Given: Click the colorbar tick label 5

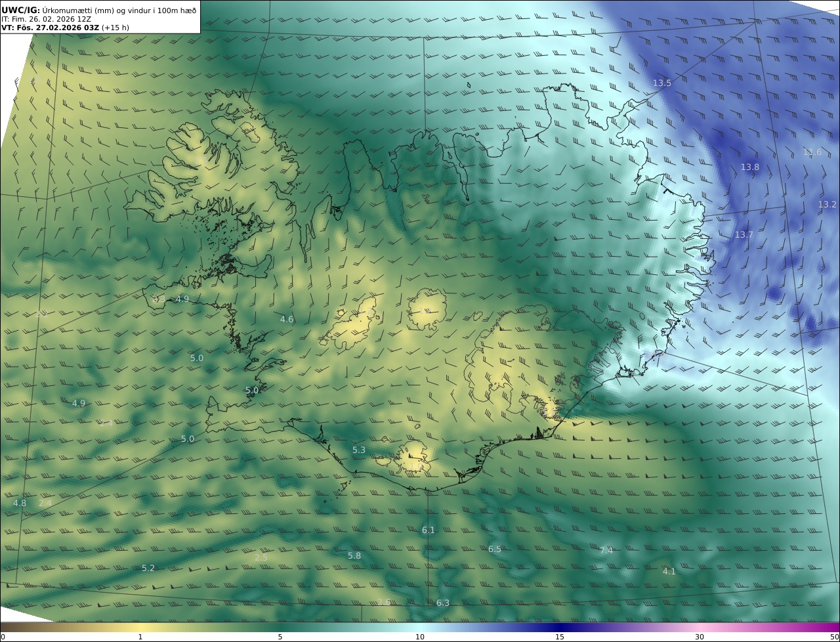Looking at the screenshot, I should 280,637.
